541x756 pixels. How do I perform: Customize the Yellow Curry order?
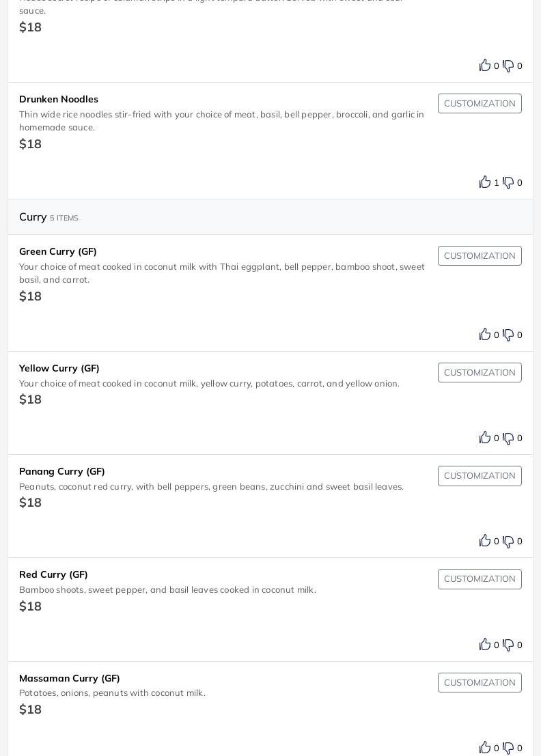(480, 373)
